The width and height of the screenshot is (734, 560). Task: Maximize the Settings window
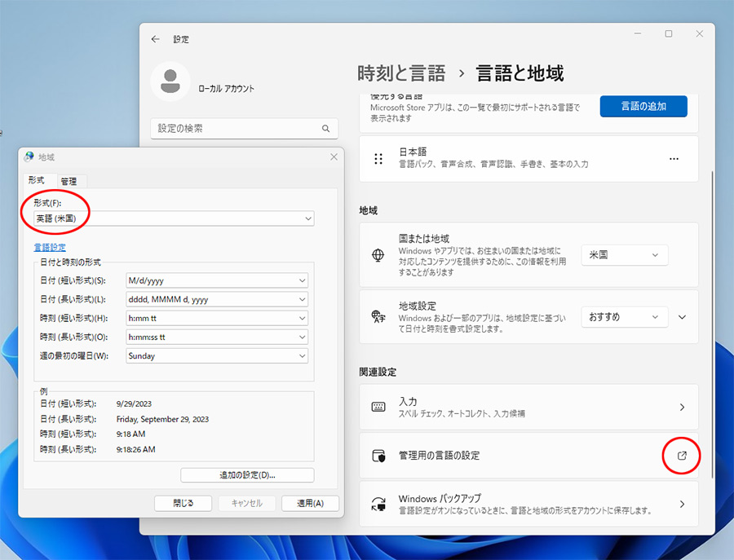[669, 33]
